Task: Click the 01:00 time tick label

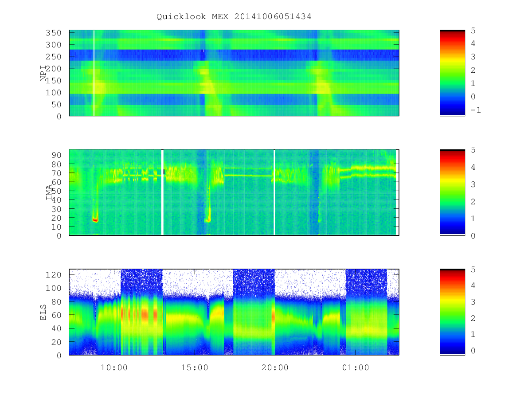Action: coord(356,368)
